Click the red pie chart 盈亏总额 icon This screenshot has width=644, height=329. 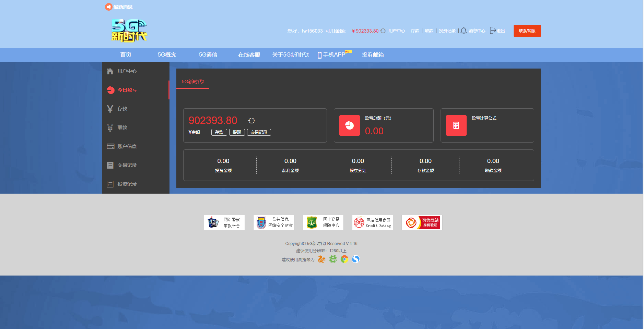coord(350,125)
